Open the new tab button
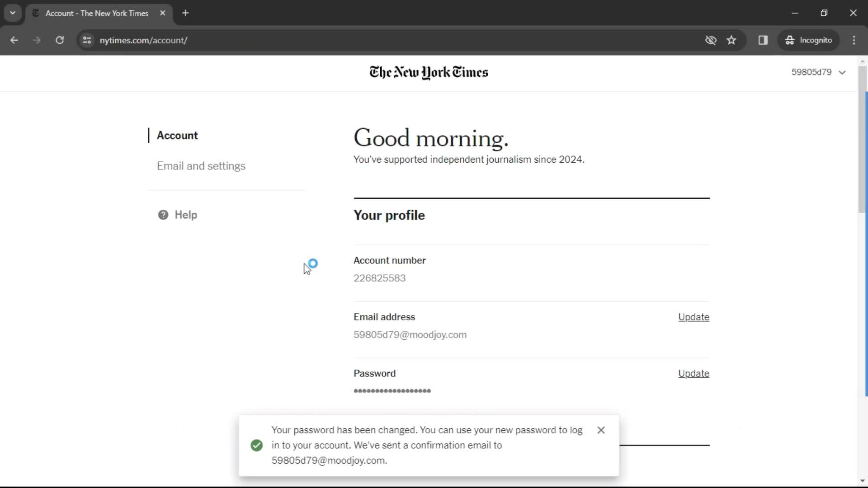This screenshot has width=868, height=488. 185,13
